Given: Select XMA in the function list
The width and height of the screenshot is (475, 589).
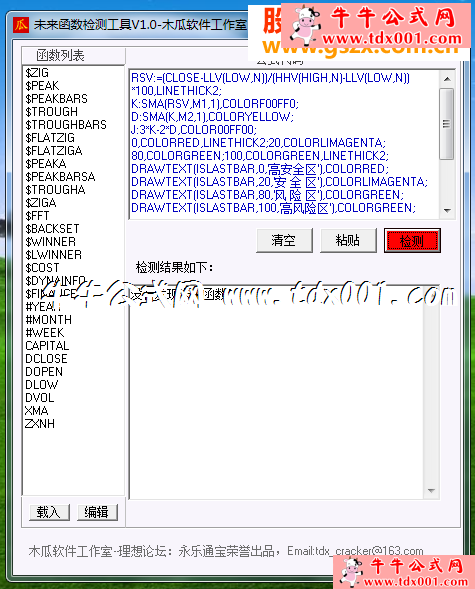Looking at the screenshot, I should tap(36, 411).
